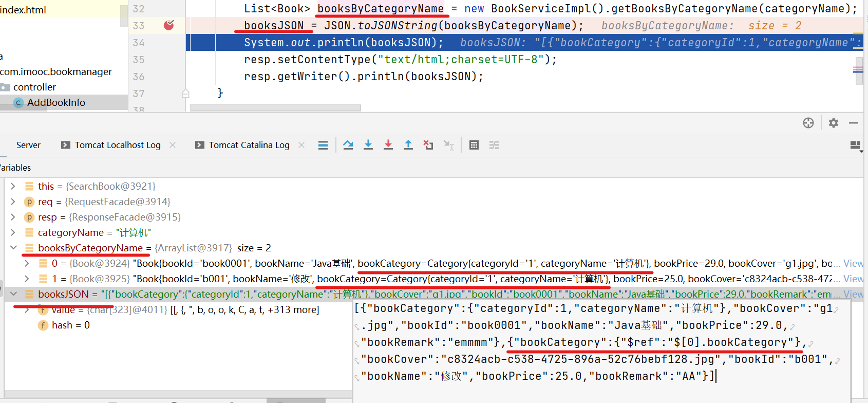
Task: Click the project tree vertical scrollbar
Action: (x=124, y=15)
